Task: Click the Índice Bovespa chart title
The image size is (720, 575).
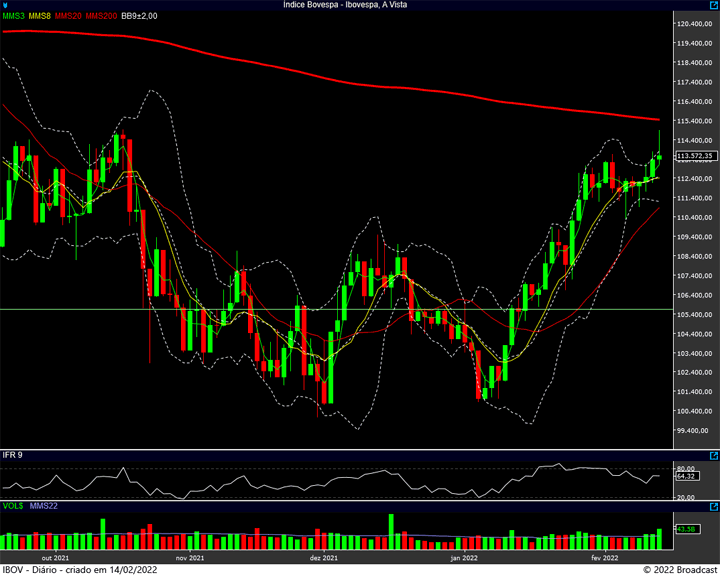Action: point(345,5)
